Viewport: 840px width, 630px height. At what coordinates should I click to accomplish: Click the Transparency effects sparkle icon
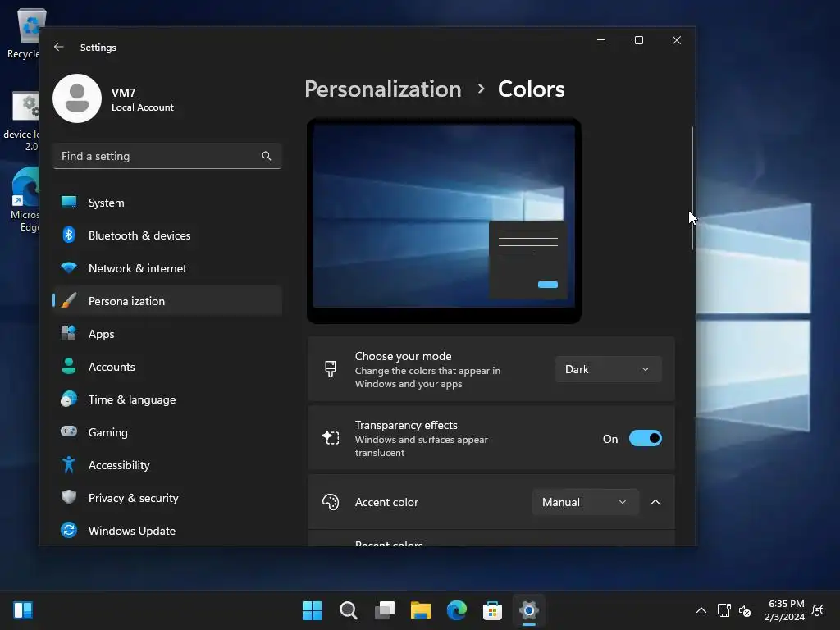(331, 438)
